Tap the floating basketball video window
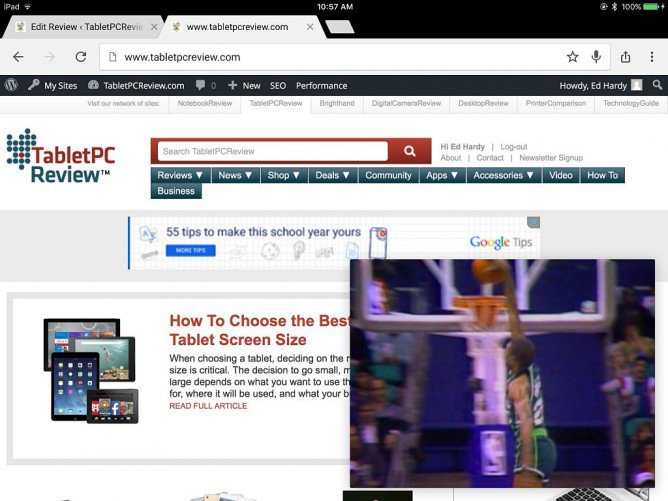 (x=502, y=373)
